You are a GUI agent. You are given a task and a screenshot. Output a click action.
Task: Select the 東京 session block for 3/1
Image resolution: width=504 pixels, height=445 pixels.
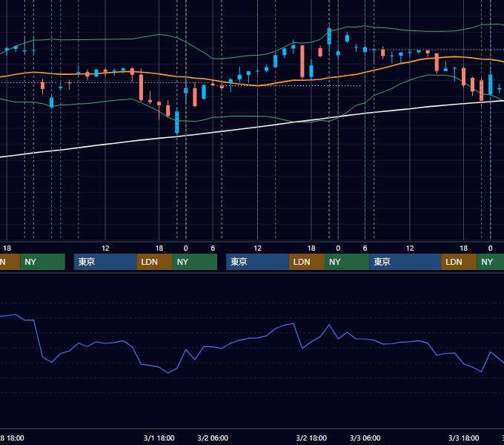[105, 262]
